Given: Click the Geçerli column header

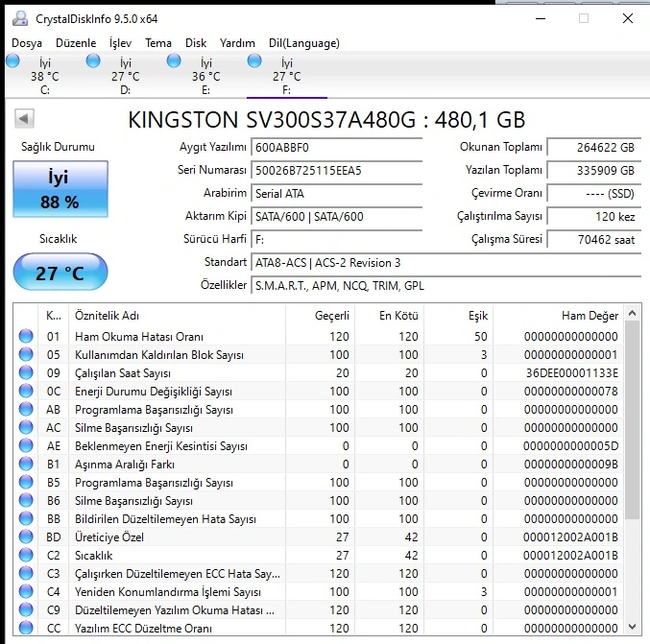Looking at the screenshot, I should coord(320,316).
